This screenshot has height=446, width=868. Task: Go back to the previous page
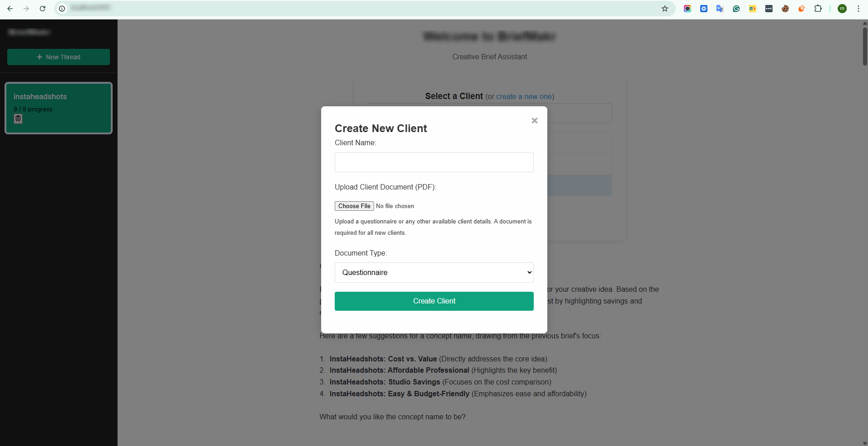(x=10, y=9)
